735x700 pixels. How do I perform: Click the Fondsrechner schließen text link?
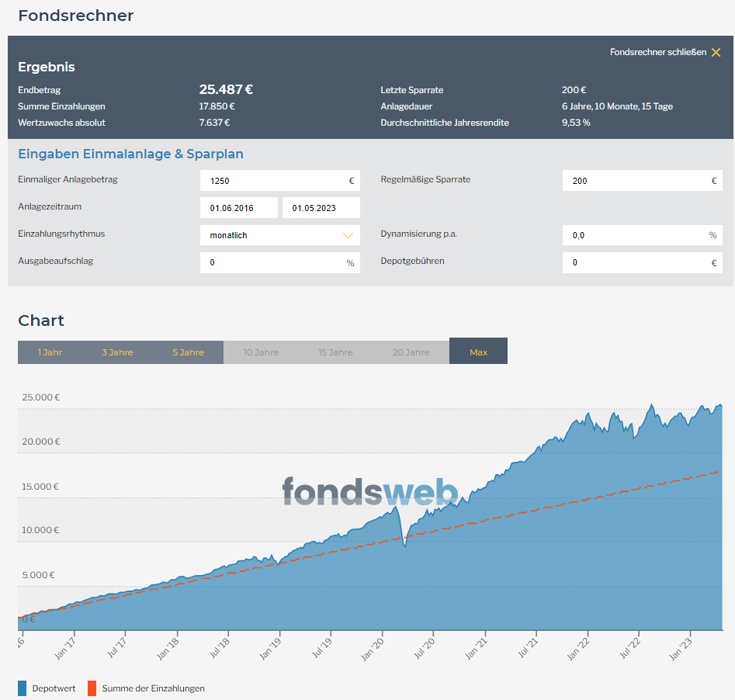pyautogui.click(x=657, y=52)
